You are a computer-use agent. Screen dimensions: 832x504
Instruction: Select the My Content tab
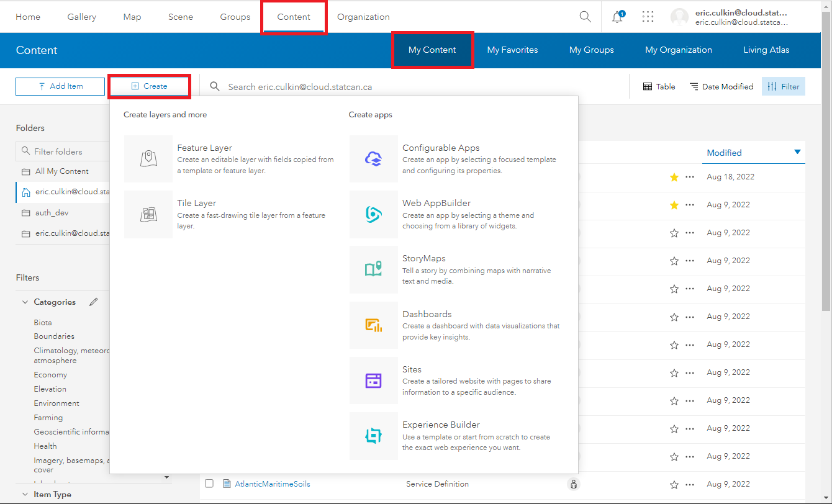tap(432, 50)
